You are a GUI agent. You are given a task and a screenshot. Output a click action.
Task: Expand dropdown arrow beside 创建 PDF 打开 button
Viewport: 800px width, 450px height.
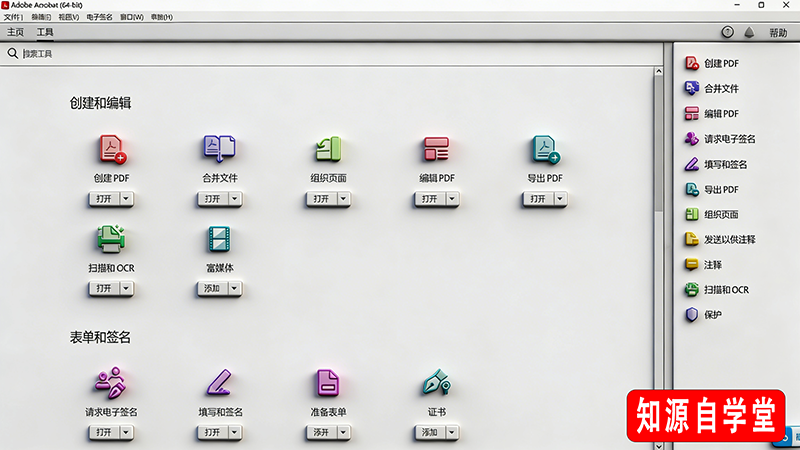point(126,198)
